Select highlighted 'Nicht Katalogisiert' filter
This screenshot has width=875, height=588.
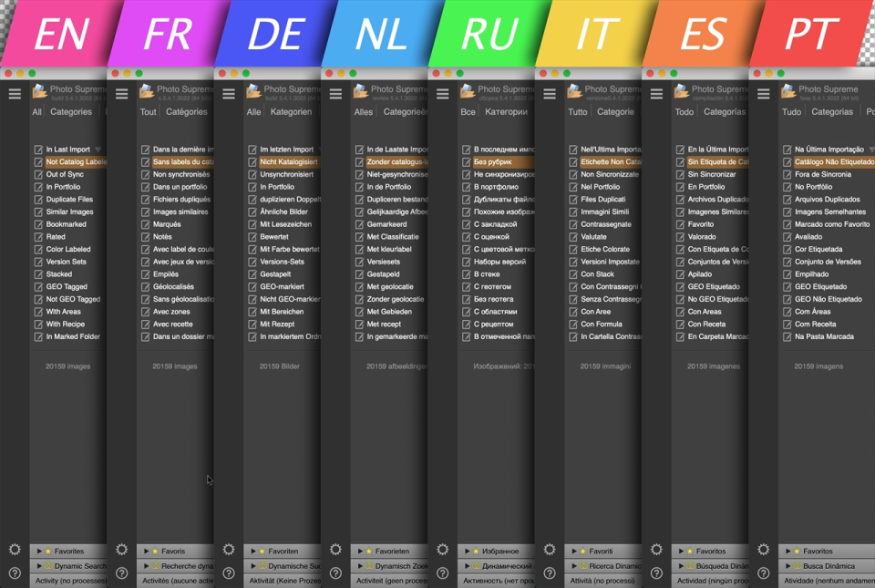(289, 161)
